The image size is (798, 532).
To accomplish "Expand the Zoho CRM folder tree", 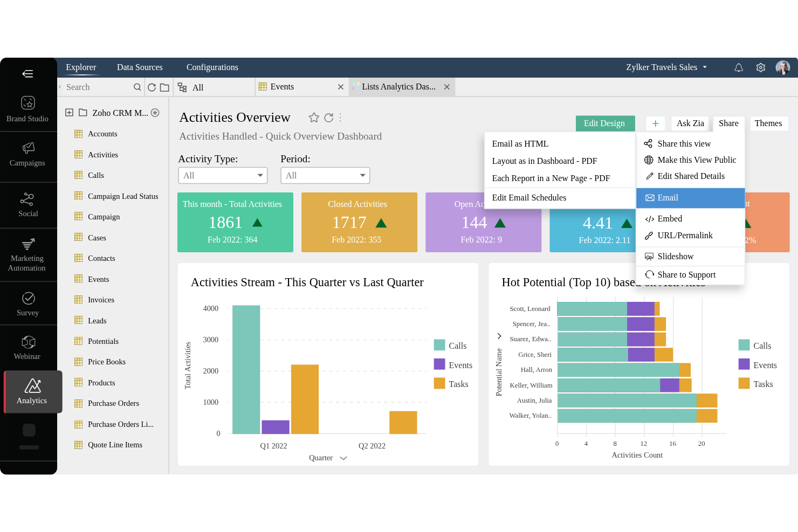I will 69,113.
